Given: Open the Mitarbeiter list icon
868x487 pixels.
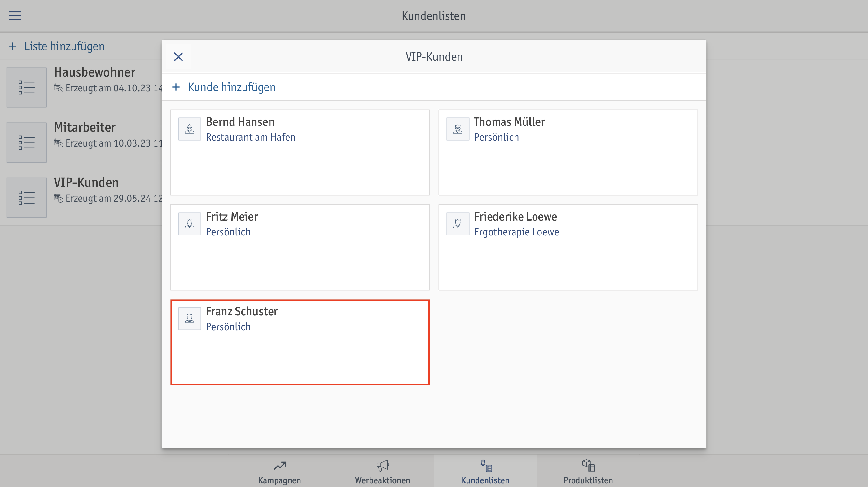Looking at the screenshot, I should point(27,143).
